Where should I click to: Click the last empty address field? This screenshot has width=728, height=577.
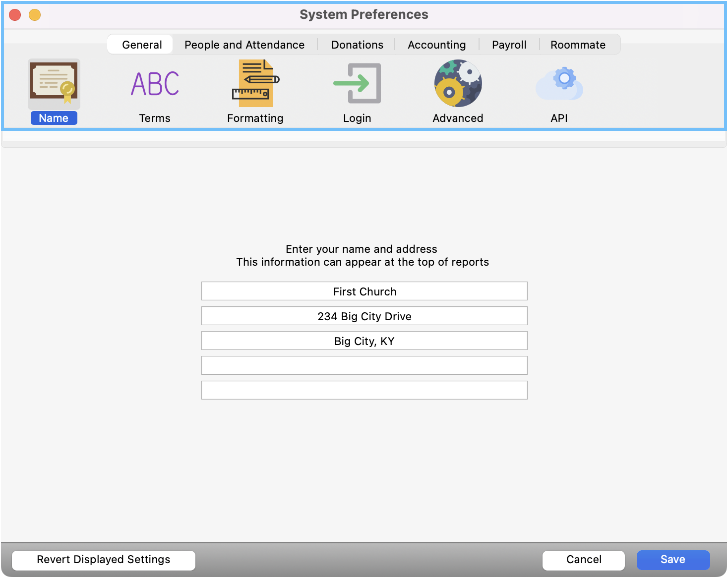[x=364, y=391]
